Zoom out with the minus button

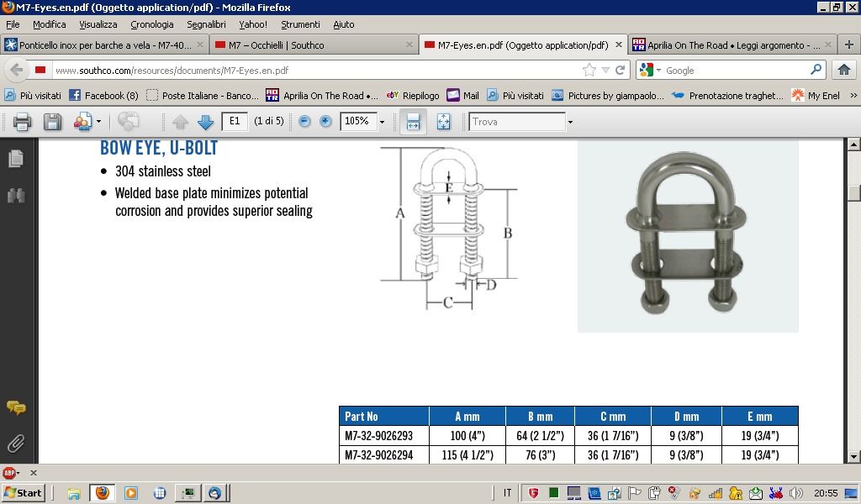304,121
